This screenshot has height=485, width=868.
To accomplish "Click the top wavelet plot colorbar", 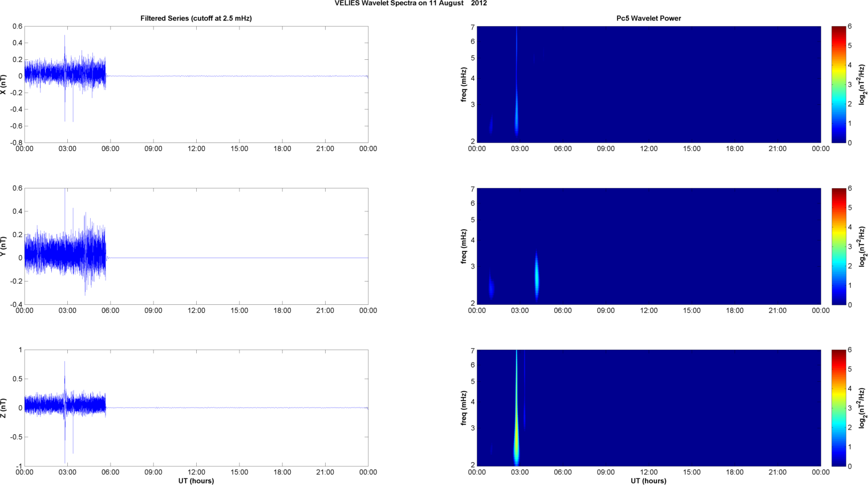I will click(838, 84).
